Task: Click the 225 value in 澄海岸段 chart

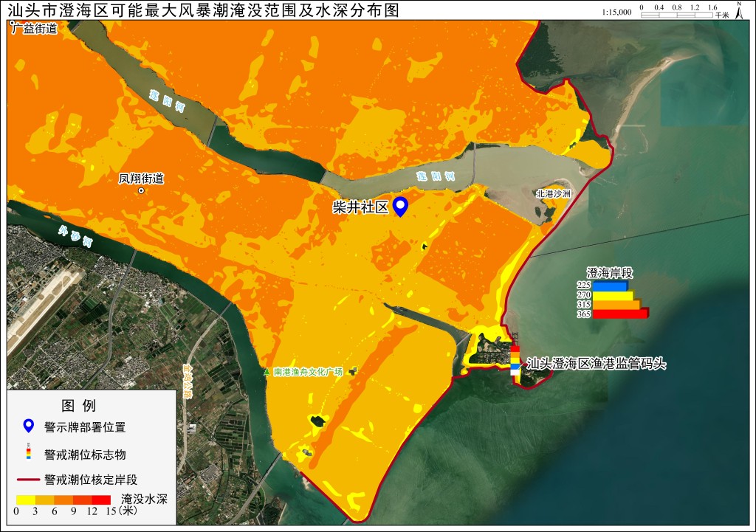Action: point(583,286)
